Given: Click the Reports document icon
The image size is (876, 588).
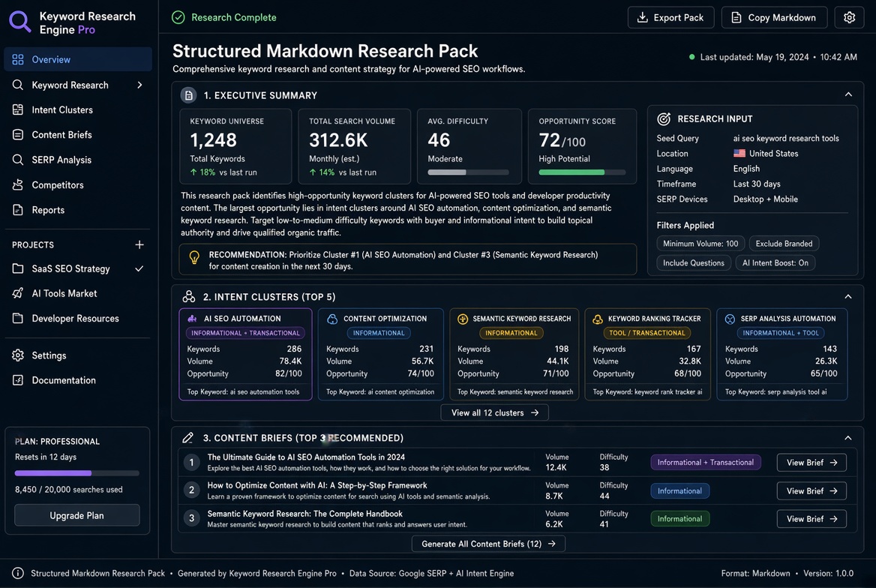Looking at the screenshot, I should pyautogui.click(x=18, y=209).
